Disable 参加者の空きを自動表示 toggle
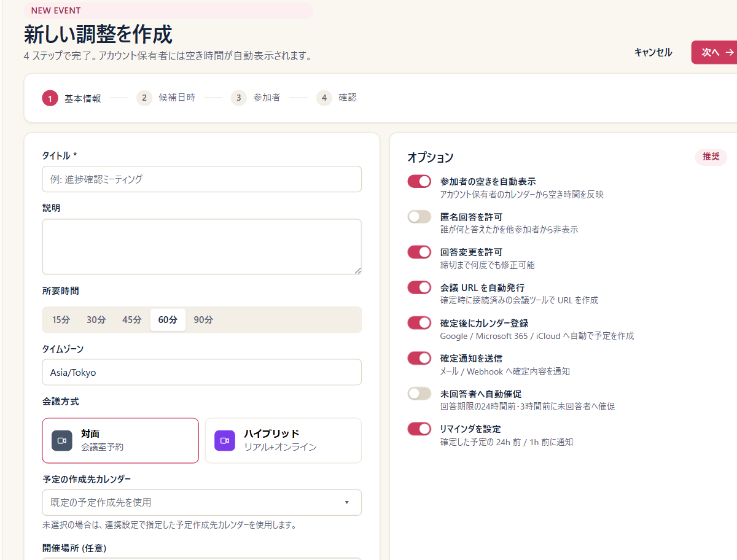Screen dimensions: 737x560 [419, 181]
